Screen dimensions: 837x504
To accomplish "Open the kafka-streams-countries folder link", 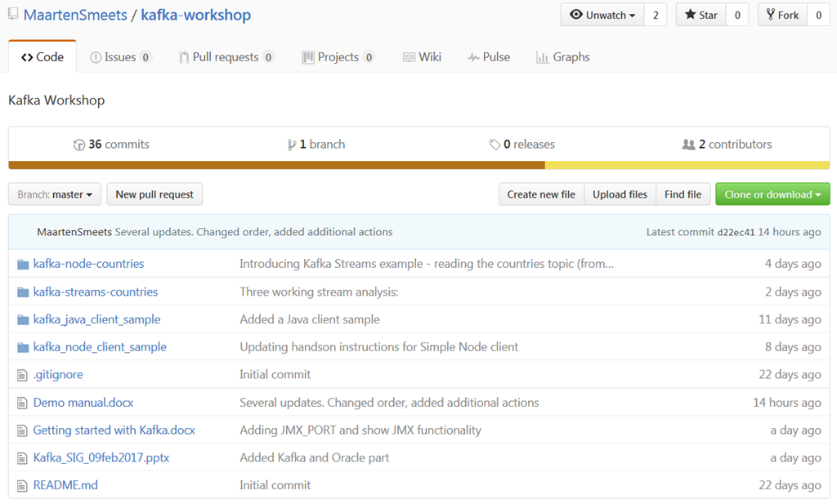I will pos(96,292).
